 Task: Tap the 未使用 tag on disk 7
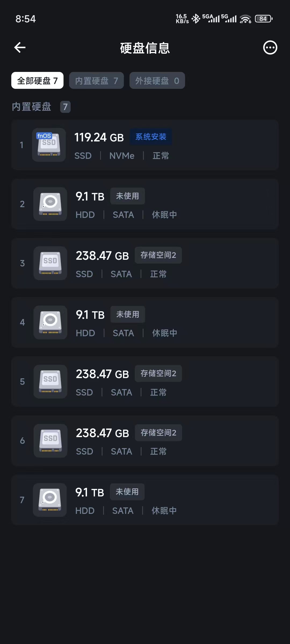[127, 492]
